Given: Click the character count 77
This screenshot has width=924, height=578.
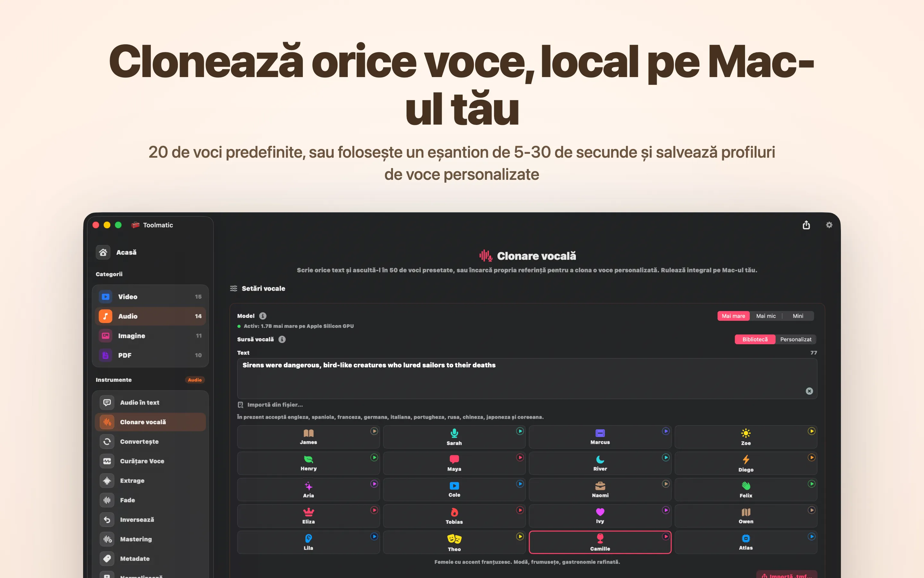Looking at the screenshot, I should tap(814, 353).
